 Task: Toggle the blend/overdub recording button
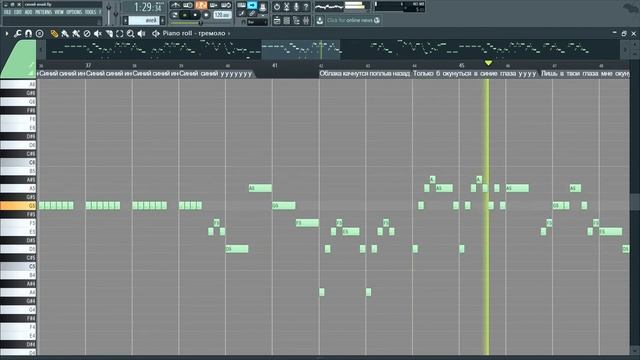click(x=213, y=5)
